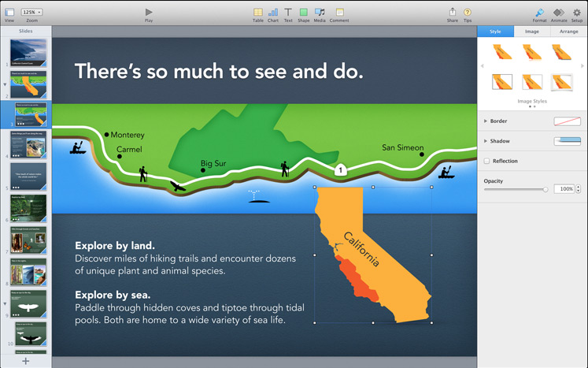This screenshot has width=588, height=368.
Task: Select the kayaker icon near Monterey
Action: [x=78, y=147]
